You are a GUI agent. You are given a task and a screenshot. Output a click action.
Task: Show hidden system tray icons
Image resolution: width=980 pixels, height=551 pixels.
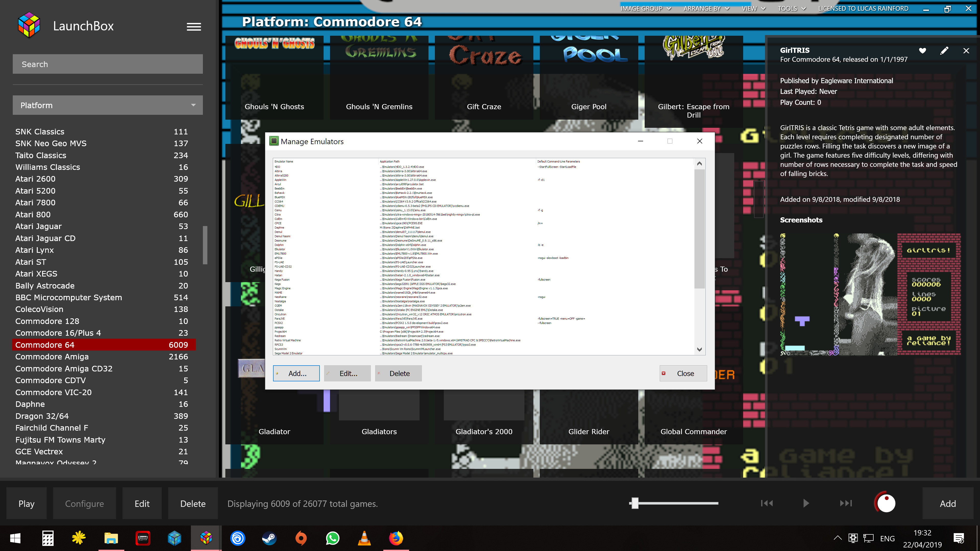point(838,538)
